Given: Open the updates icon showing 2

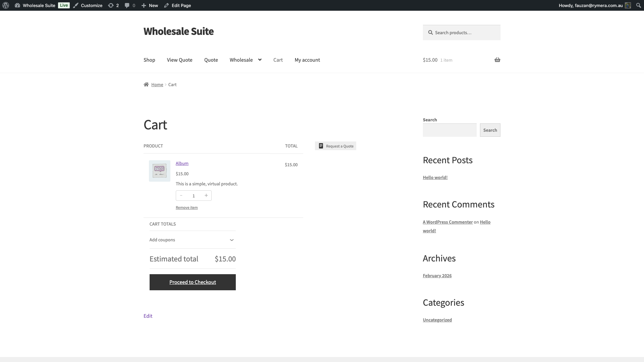Looking at the screenshot, I should [x=113, y=5].
